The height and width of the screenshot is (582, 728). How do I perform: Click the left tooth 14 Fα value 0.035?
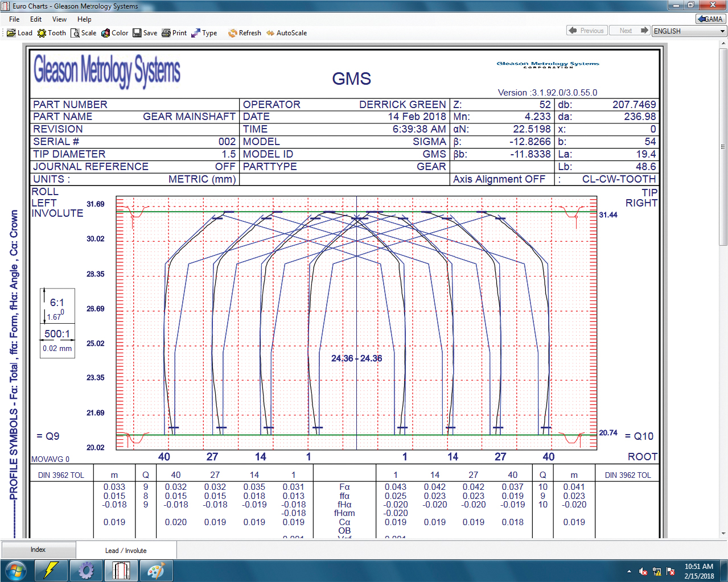pos(254,487)
